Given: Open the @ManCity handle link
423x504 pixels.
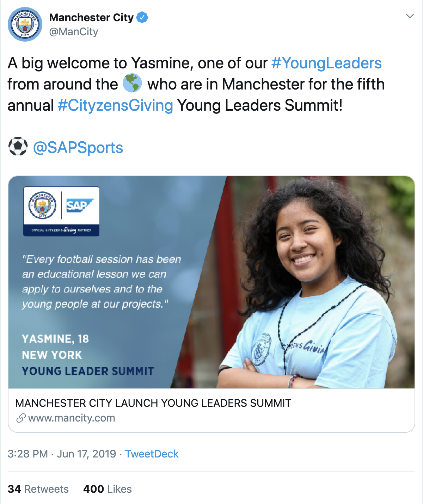Looking at the screenshot, I should pos(74,32).
